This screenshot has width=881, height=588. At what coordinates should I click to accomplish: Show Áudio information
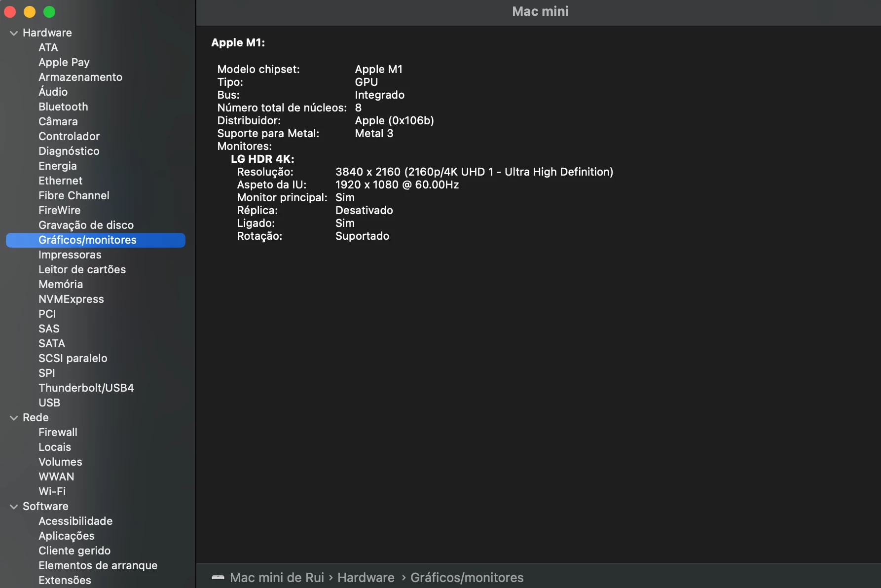(53, 92)
